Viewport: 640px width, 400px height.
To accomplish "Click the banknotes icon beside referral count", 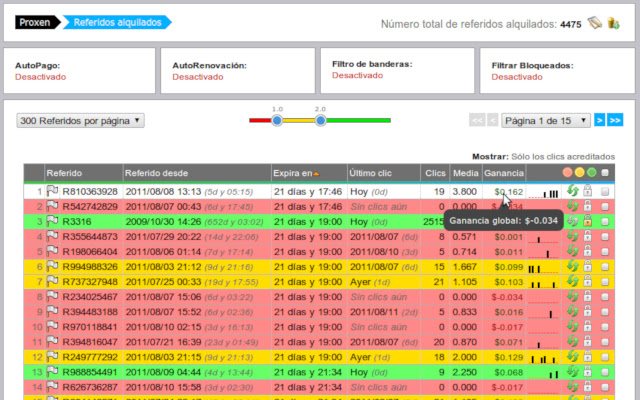I will point(594,23).
